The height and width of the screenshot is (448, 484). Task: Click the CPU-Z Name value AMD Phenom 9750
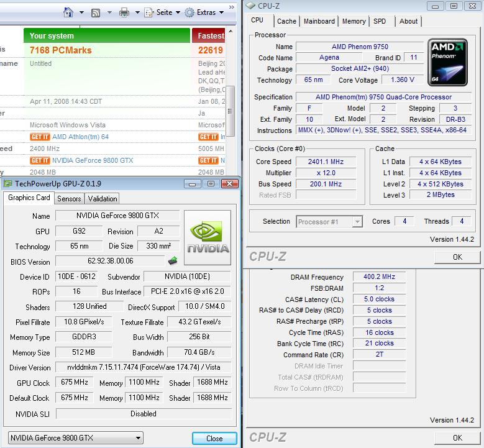point(360,47)
